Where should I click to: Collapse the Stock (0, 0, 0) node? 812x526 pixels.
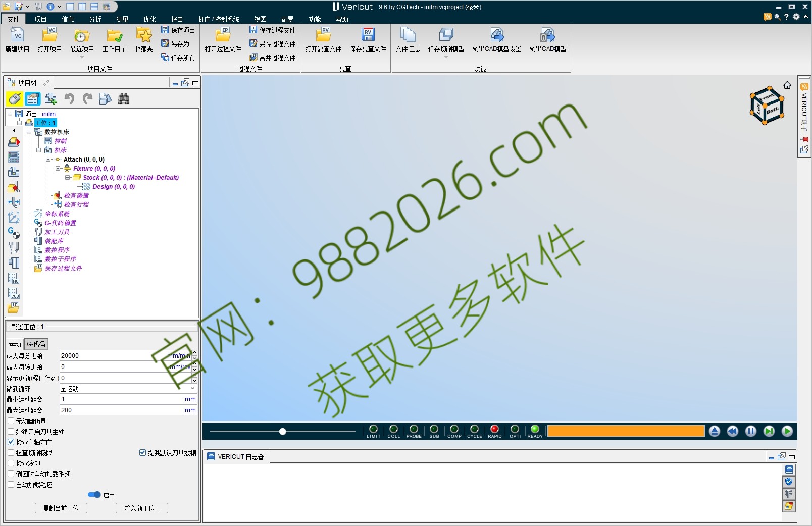(x=67, y=177)
